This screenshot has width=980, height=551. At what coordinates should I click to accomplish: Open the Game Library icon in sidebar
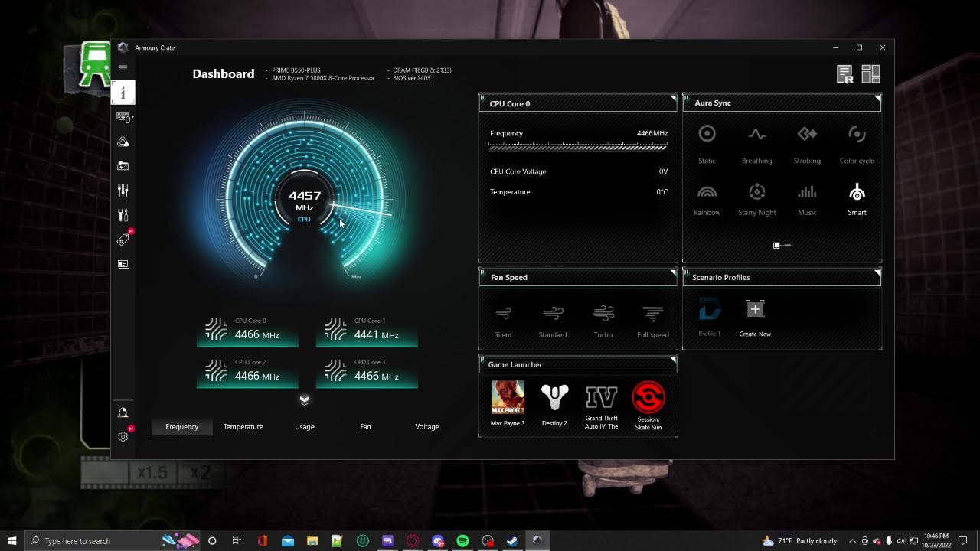click(x=122, y=166)
